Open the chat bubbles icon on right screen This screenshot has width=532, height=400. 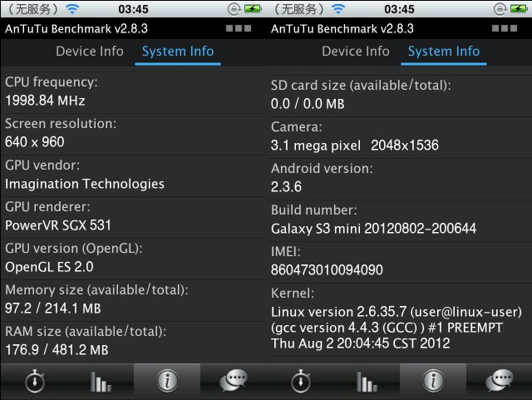500,382
